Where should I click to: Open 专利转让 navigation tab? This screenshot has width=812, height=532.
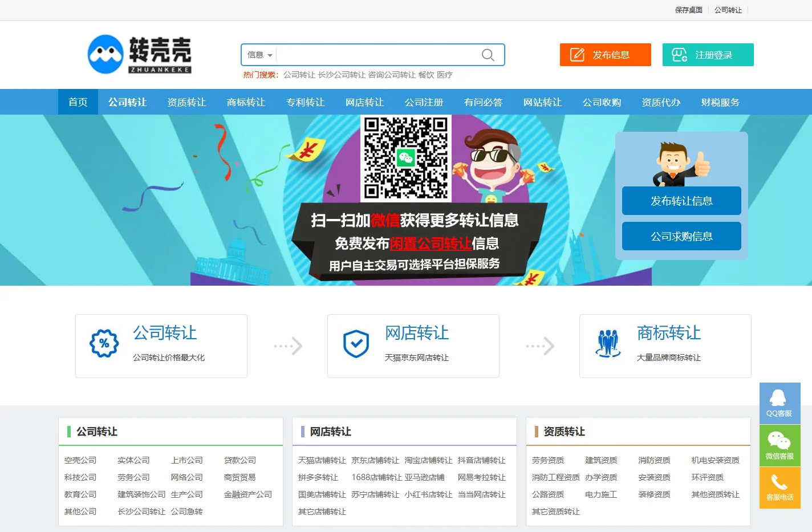click(x=306, y=102)
